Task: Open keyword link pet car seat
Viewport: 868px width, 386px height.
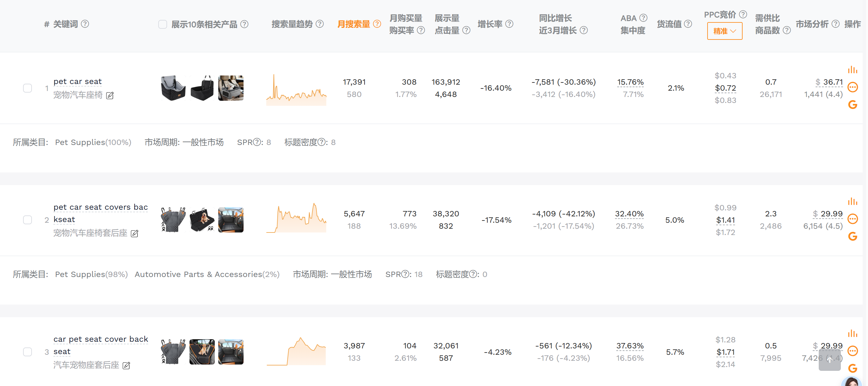Action: (x=77, y=81)
